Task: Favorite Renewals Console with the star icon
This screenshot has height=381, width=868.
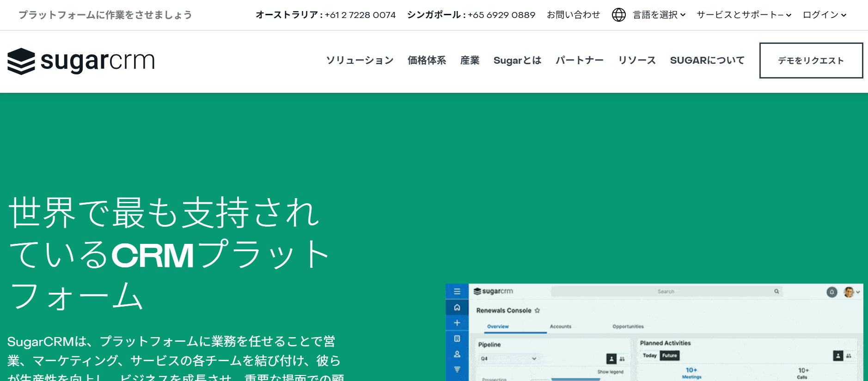Action: [537, 310]
